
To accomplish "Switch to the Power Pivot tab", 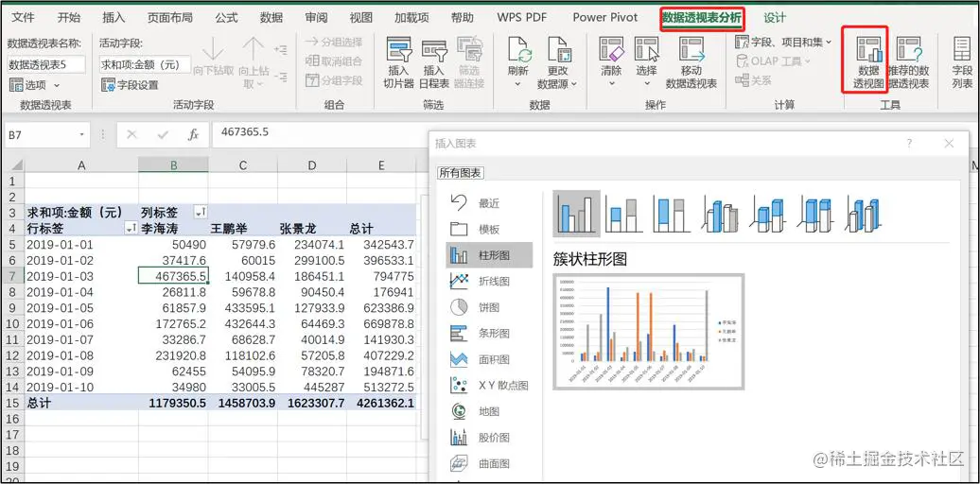I will point(605,17).
